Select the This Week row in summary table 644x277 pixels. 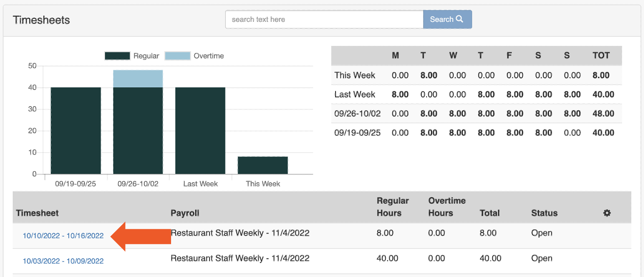[355, 75]
